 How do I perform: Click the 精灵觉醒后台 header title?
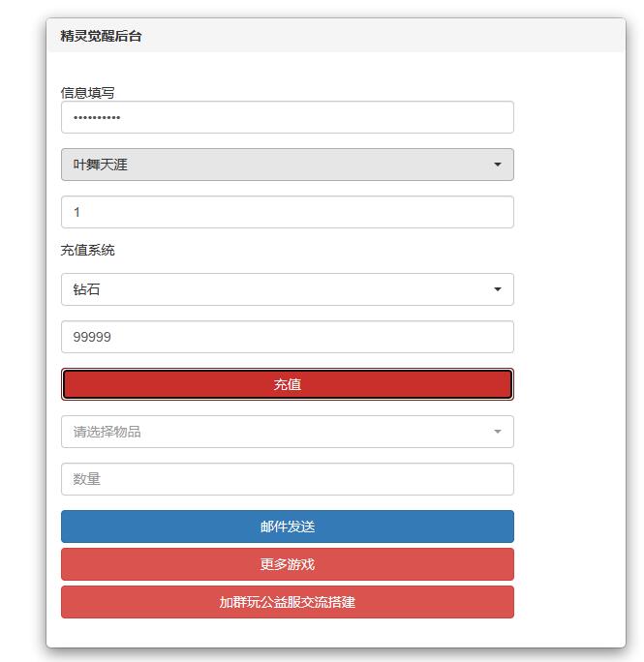pyautogui.click(x=101, y=36)
